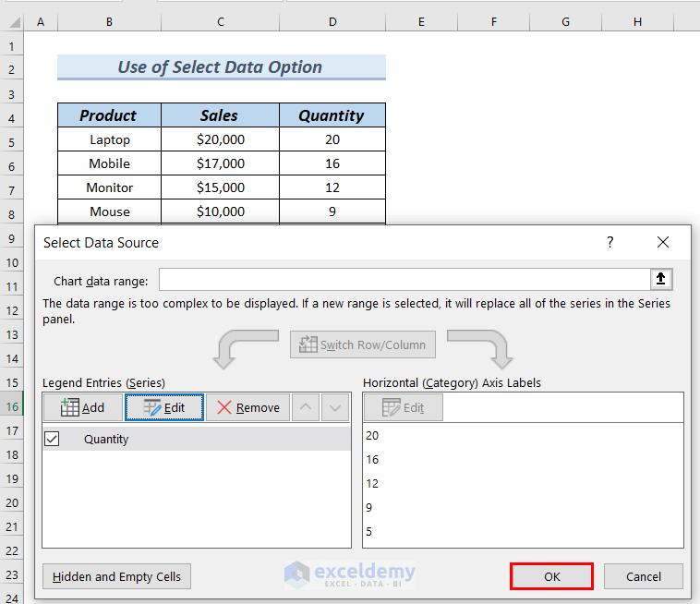Click the Quantity header cell in table

pos(332,115)
